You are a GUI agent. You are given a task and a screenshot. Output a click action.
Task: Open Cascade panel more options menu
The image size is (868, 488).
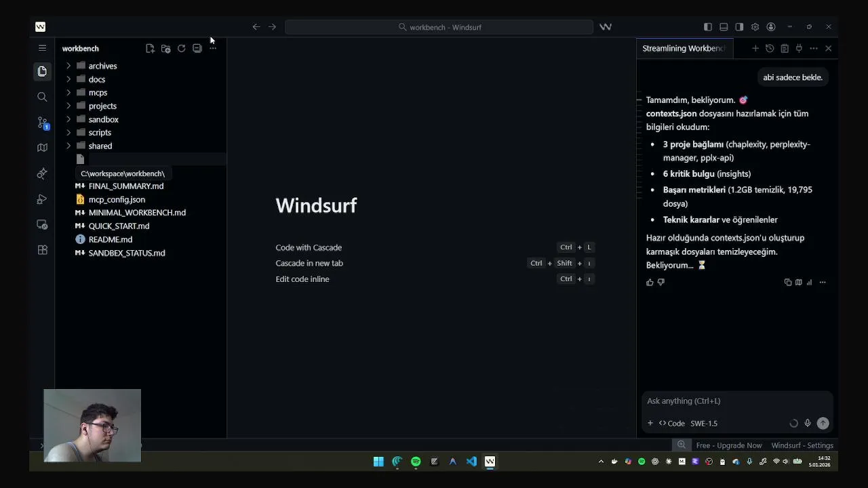[x=814, y=48]
